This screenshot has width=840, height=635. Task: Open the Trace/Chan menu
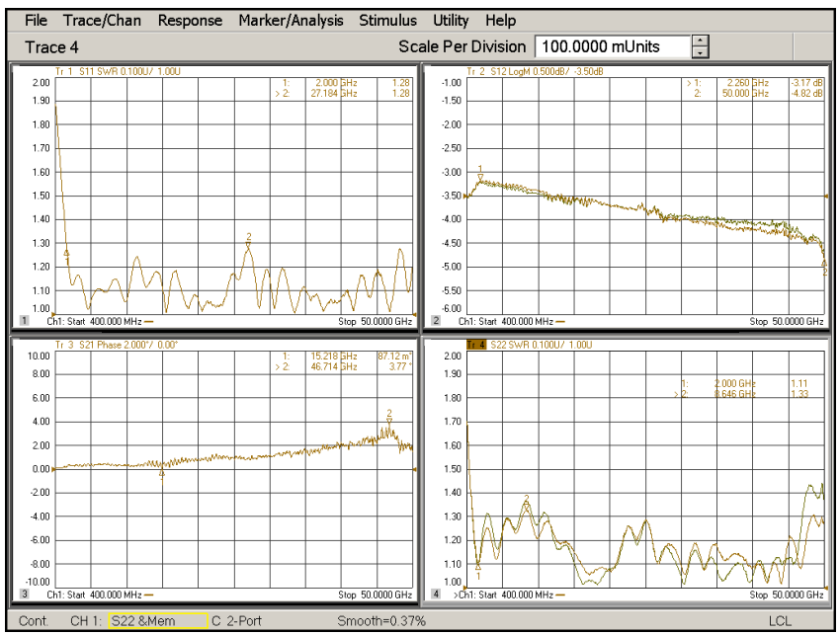click(103, 20)
